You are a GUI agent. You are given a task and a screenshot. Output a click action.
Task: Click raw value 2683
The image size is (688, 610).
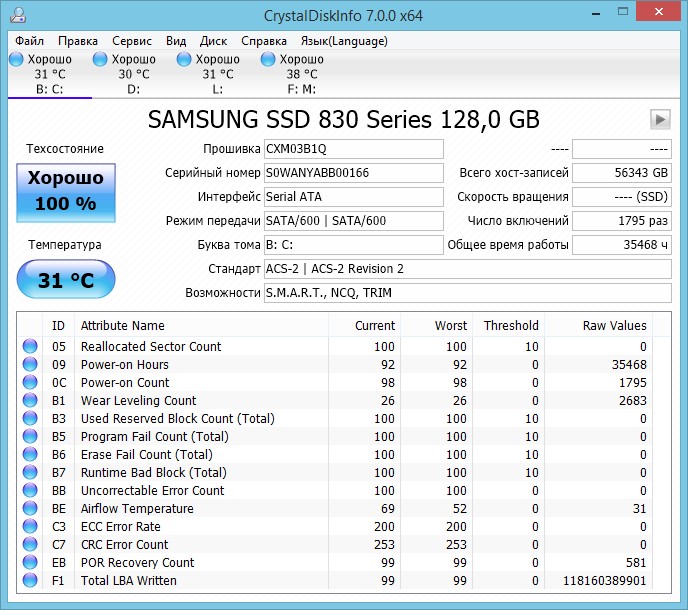click(632, 401)
